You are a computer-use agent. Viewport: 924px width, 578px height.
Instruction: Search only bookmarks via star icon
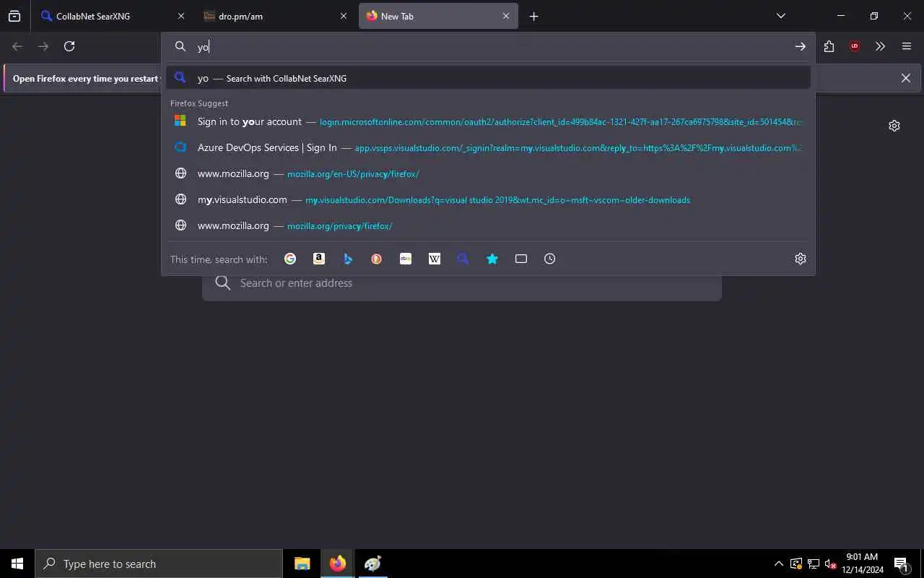[492, 259]
